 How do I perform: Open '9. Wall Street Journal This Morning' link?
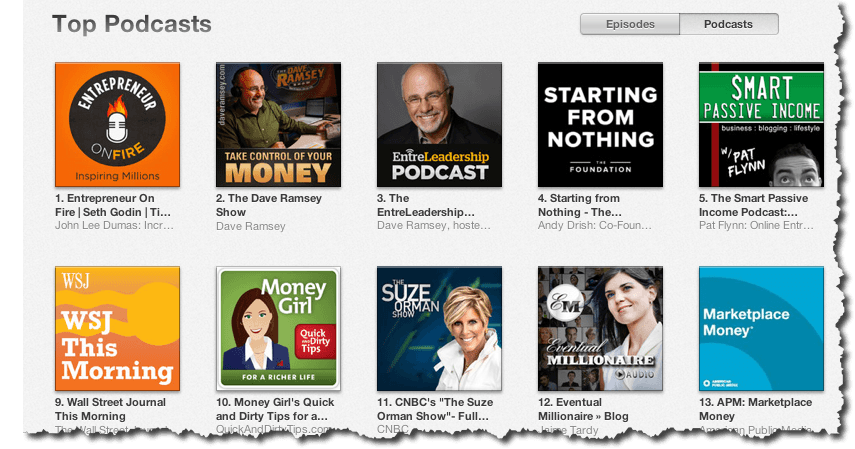coord(110,409)
